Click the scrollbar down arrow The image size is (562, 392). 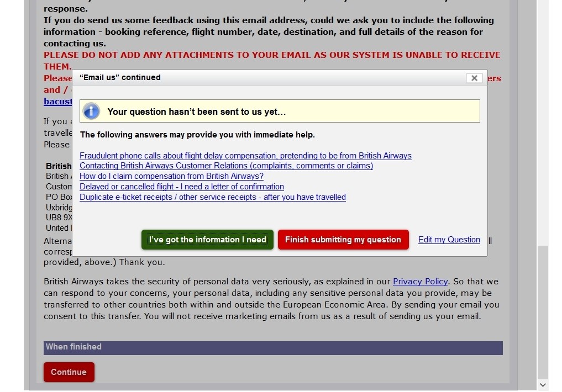click(x=543, y=385)
